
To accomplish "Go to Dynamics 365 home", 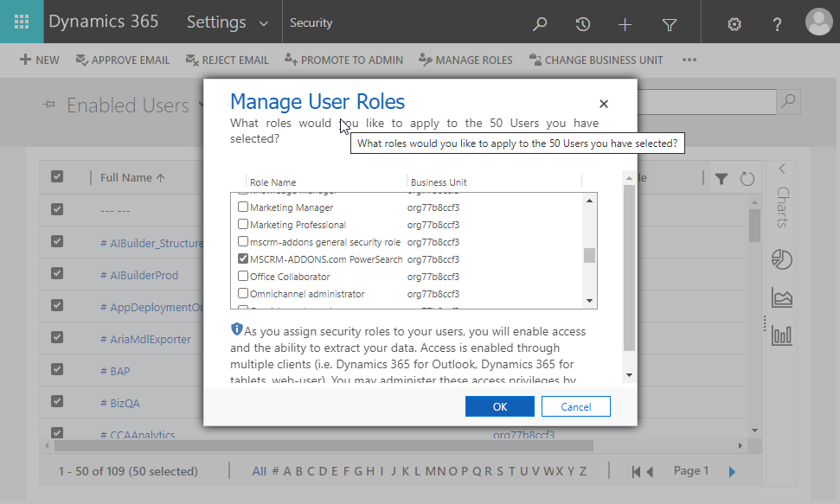I will tap(104, 22).
